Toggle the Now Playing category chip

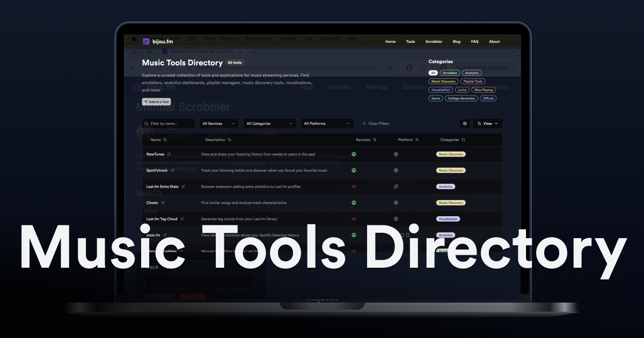[x=484, y=90]
